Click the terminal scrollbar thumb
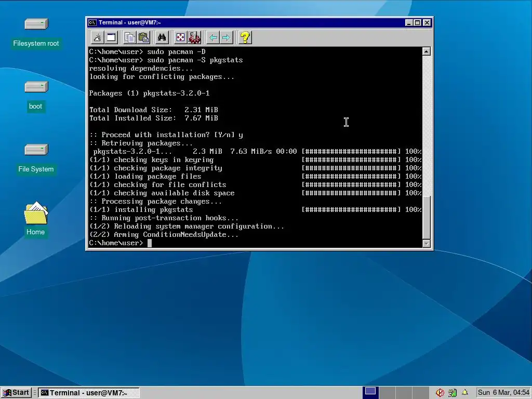 point(427,217)
